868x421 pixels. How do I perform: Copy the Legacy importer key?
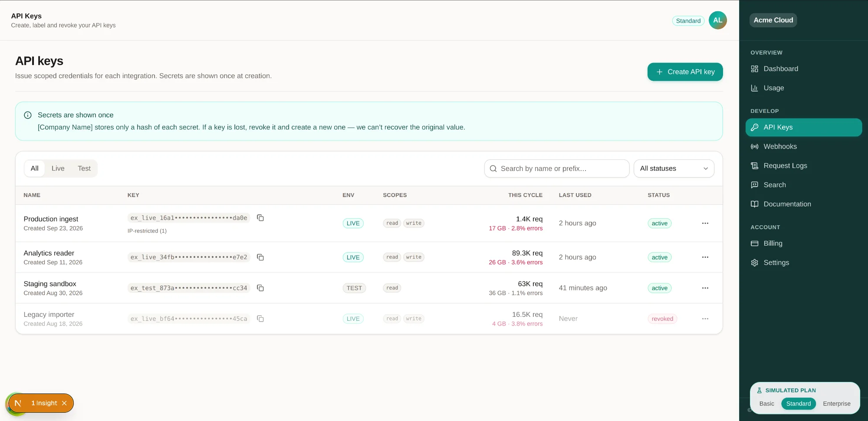[x=260, y=319]
